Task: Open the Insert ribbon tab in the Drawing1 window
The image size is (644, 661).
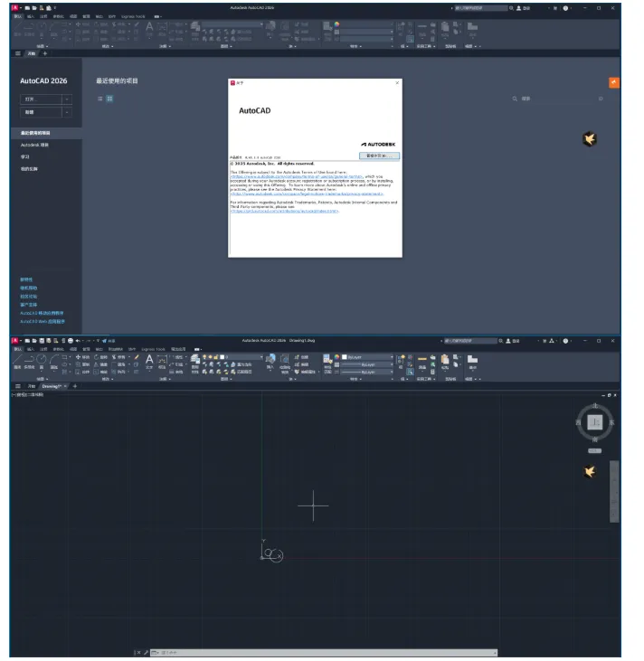Action: tap(31, 349)
